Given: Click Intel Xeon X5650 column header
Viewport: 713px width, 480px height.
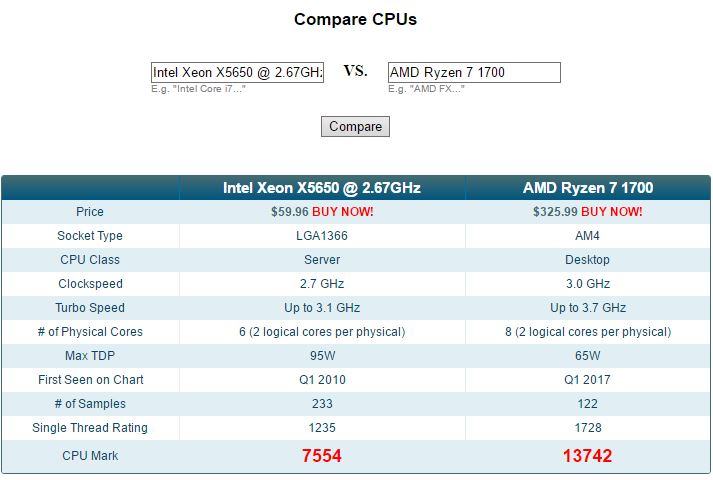Looking at the screenshot, I should (322, 188).
